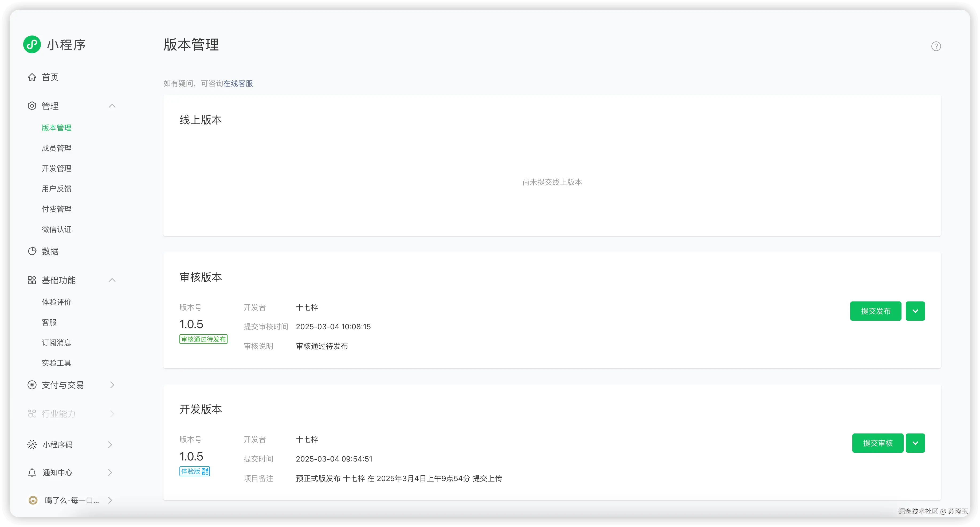The image size is (980, 527).
Task: Open the 首页 home icon
Action: 32,77
